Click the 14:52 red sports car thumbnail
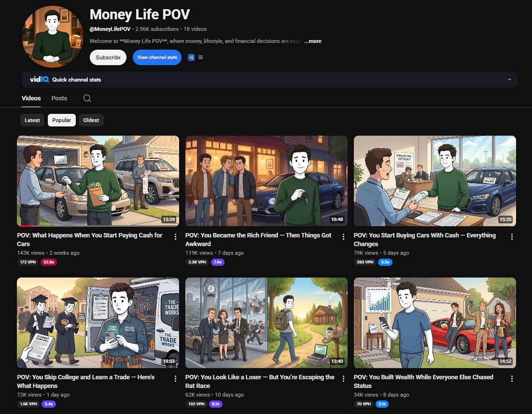The height and width of the screenshot is (414, 532). (434, 323)
